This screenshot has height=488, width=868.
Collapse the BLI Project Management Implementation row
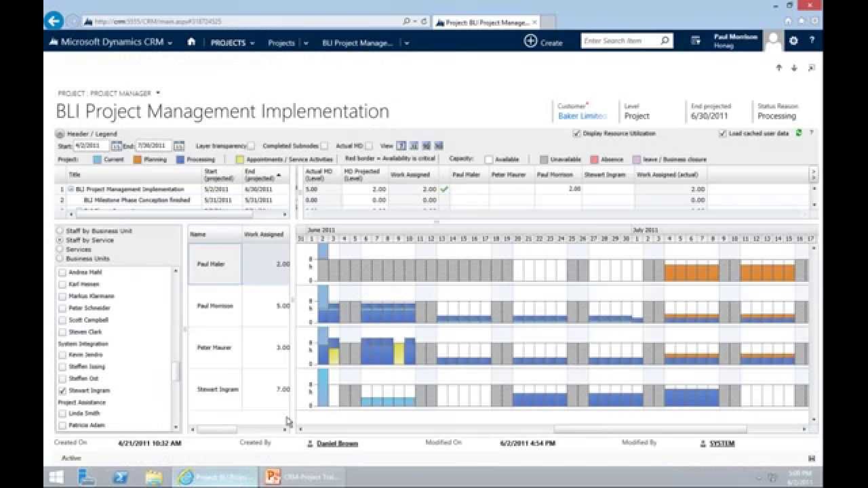click(71, 190)
